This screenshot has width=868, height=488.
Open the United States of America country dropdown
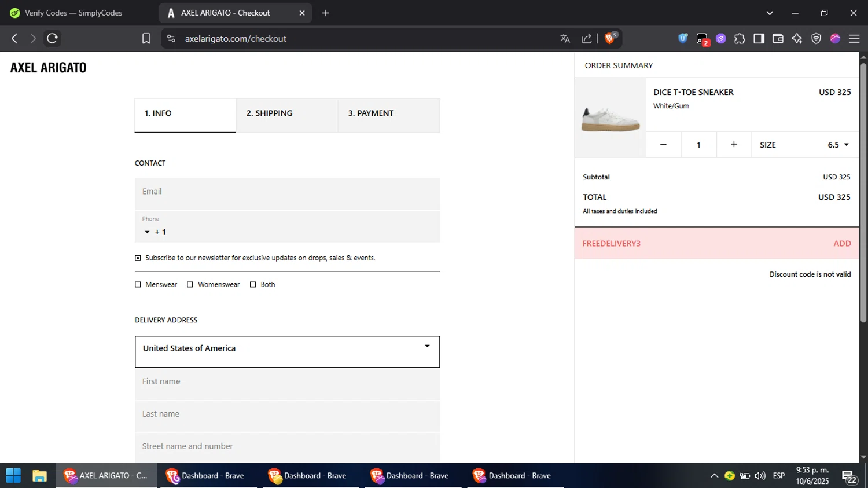287,351
